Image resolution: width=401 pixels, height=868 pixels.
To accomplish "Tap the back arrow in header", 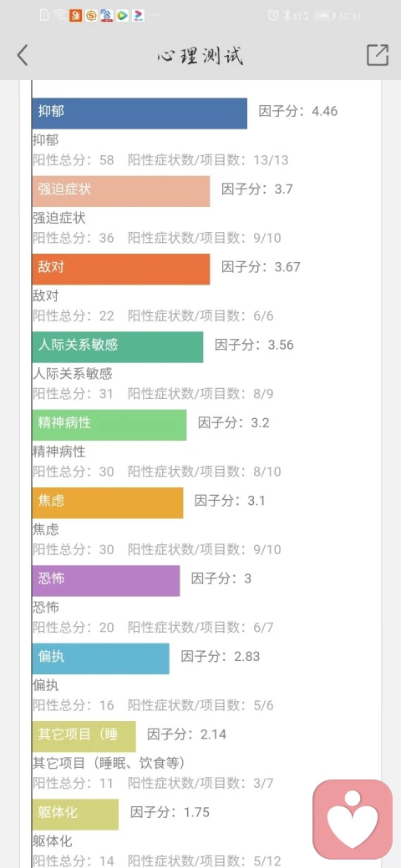I will (23, 55).
